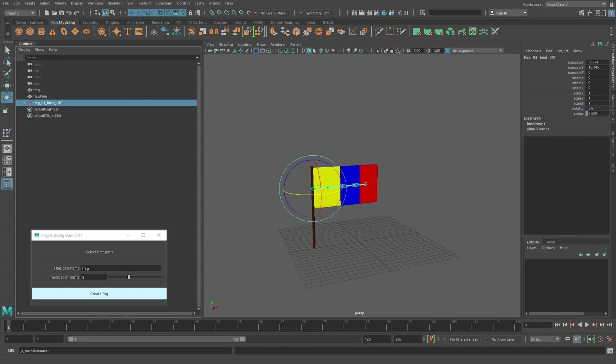Click the Sign In button
Image resolution: width=616 pixels, height=364 pixels.
click(x=502, y=13)
